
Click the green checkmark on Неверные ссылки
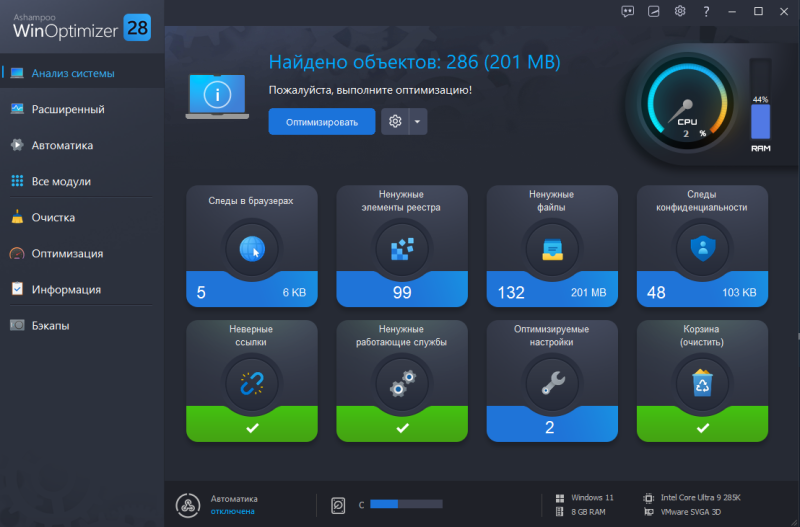252,428
